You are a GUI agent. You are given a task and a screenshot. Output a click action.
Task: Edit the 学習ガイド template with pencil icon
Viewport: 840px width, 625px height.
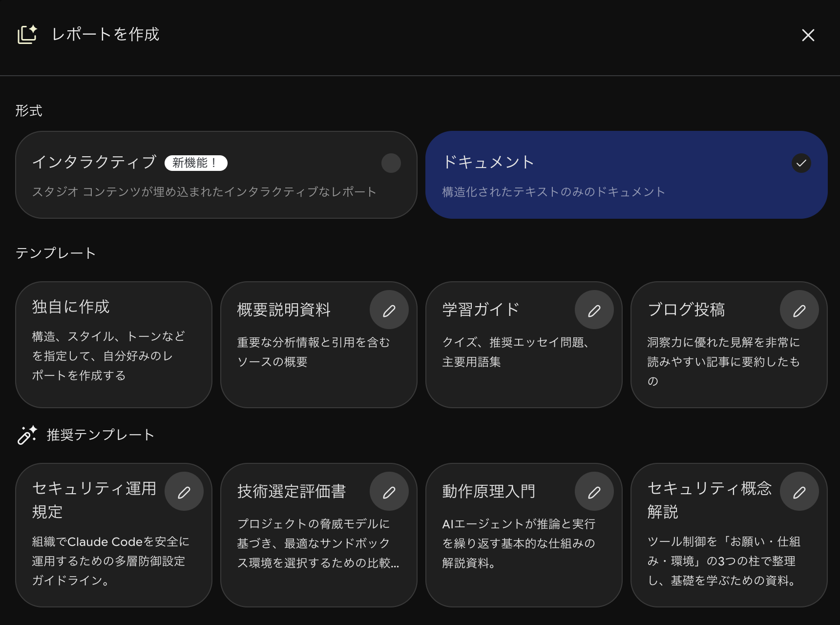[x=594, y=311]
